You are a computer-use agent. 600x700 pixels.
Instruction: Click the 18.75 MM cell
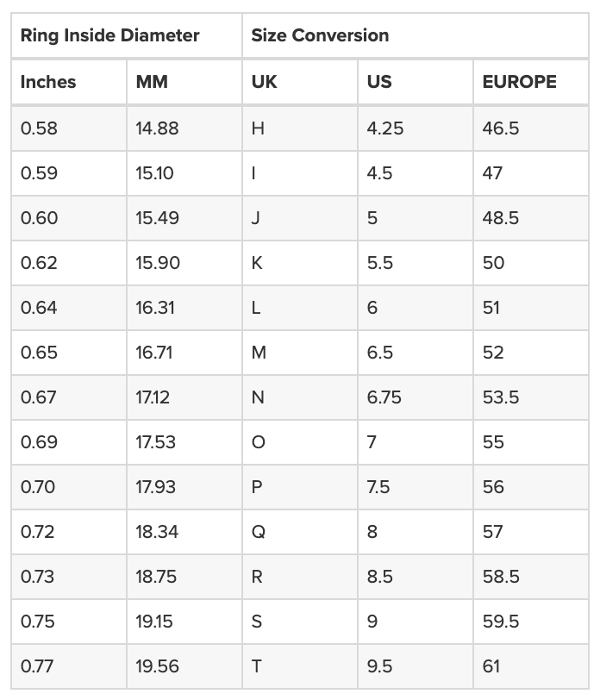[184, 577]
